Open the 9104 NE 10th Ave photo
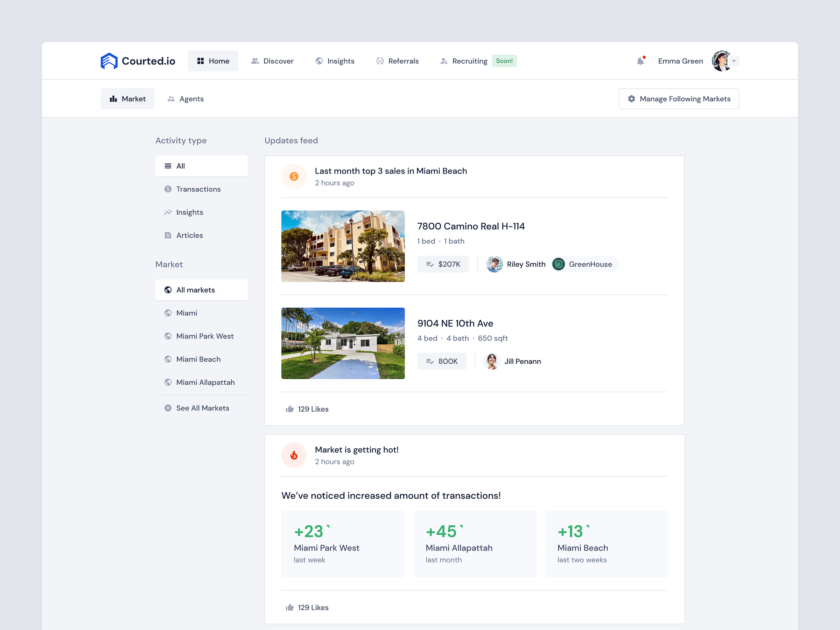The width and height of the screenshot is (840, 630). pyautogui.click(x=343, y=343)
